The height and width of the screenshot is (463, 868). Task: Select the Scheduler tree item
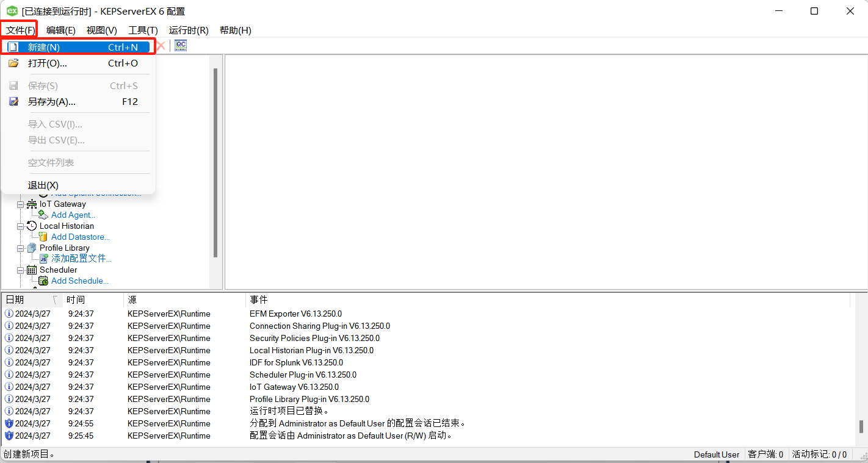tap(59, 270)
